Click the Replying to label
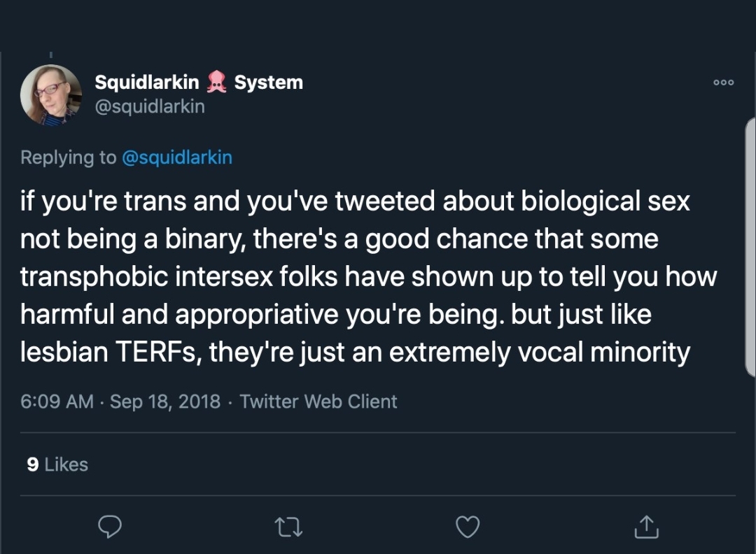The height and width of the screenshot is (554, 756). (x=68, y=157)
